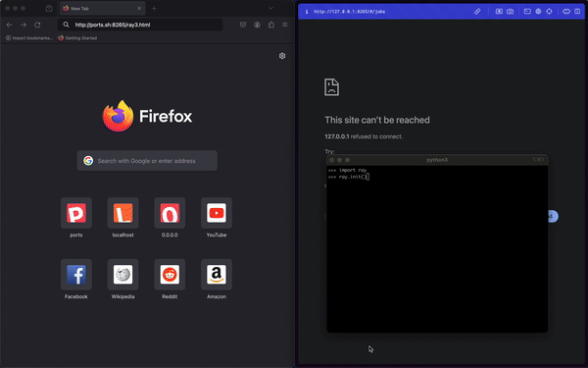Click the devtools panel icon in blue bar

click(x=527, y=12)
